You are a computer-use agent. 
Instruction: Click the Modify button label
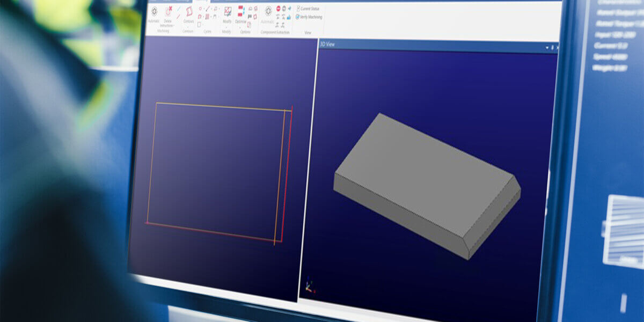click(227, 21)
